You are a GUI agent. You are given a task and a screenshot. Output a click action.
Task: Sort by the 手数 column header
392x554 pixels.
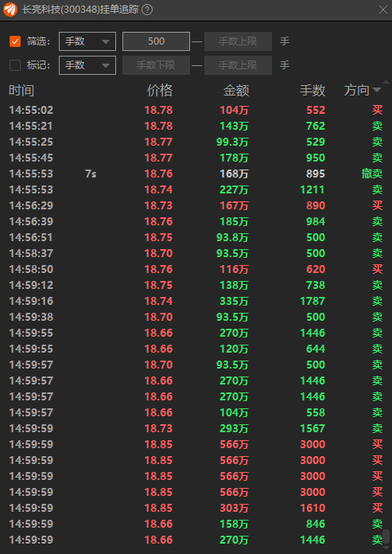(312, 91)
